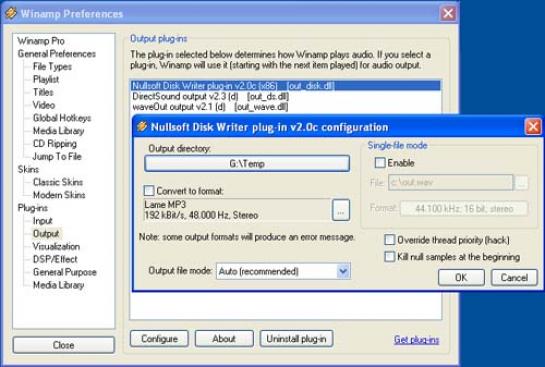Viewport: 545px width, 367px height.
Task: Select General Preferences tree item
Action: pyautogui.click(x=57, y=54)
